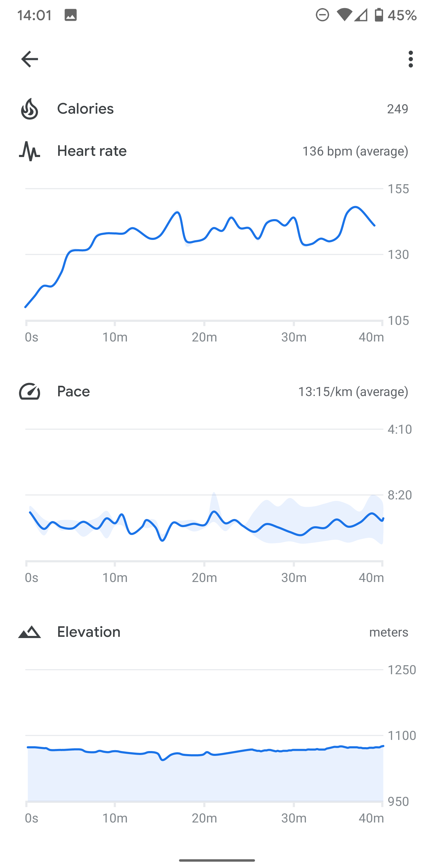Screen dimensions: 434x868
Task: Select the Heart rate label
Action: pyautogui.click(x=92, y=151)
